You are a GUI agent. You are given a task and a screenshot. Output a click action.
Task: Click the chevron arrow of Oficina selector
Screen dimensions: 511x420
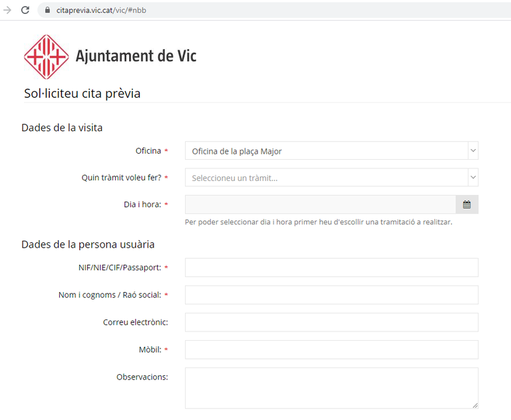pos(473,151)
